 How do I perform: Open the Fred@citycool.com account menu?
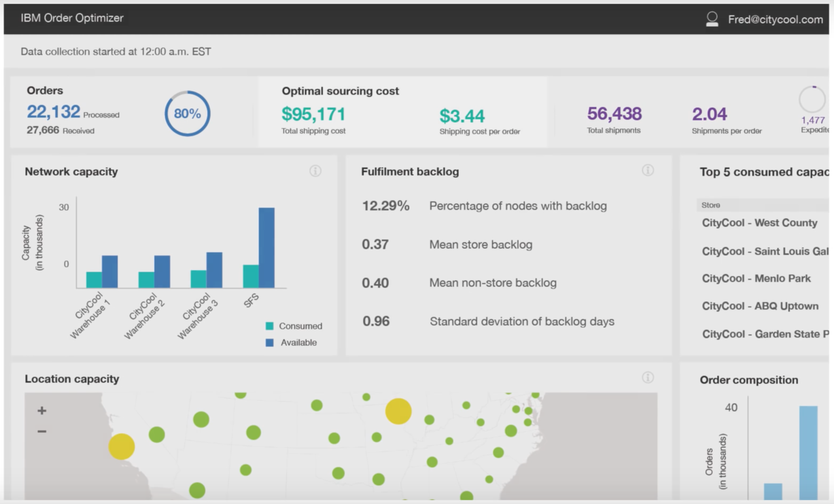click(x=775, y=19)
